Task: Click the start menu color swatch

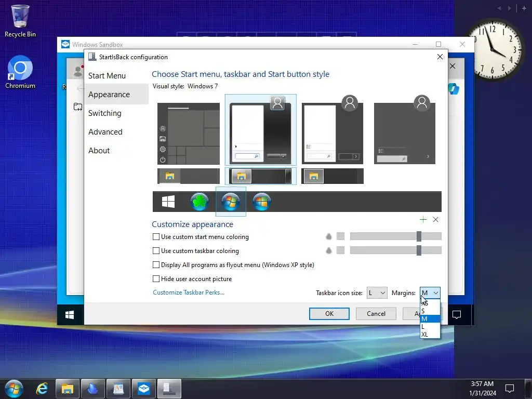Action: (340, 236)
